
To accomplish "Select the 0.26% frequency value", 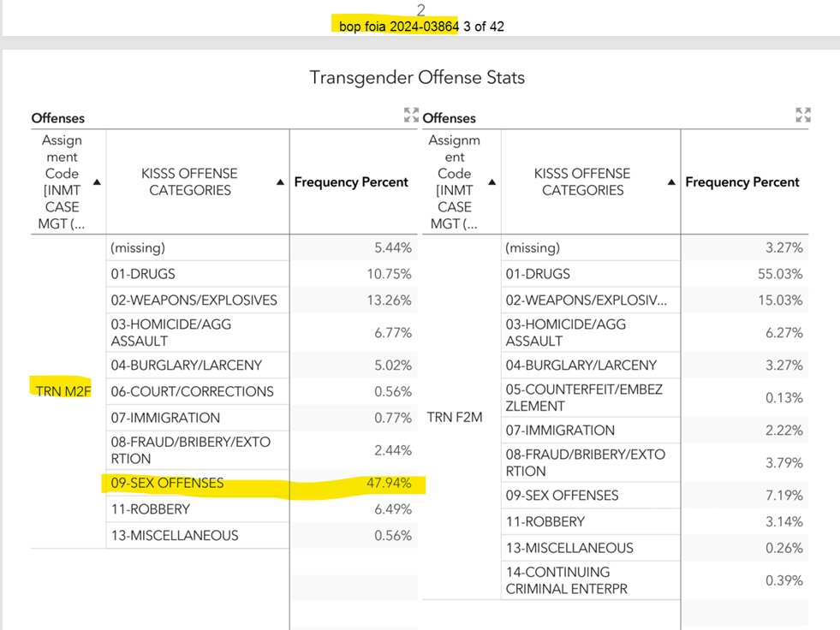I will (783, 548).
